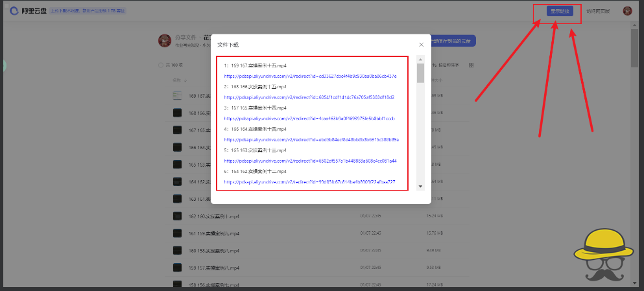This screenshot has height=291, width=644.
Task: Click the 159 157 mp4 file icon
Action: pos(178,267)
